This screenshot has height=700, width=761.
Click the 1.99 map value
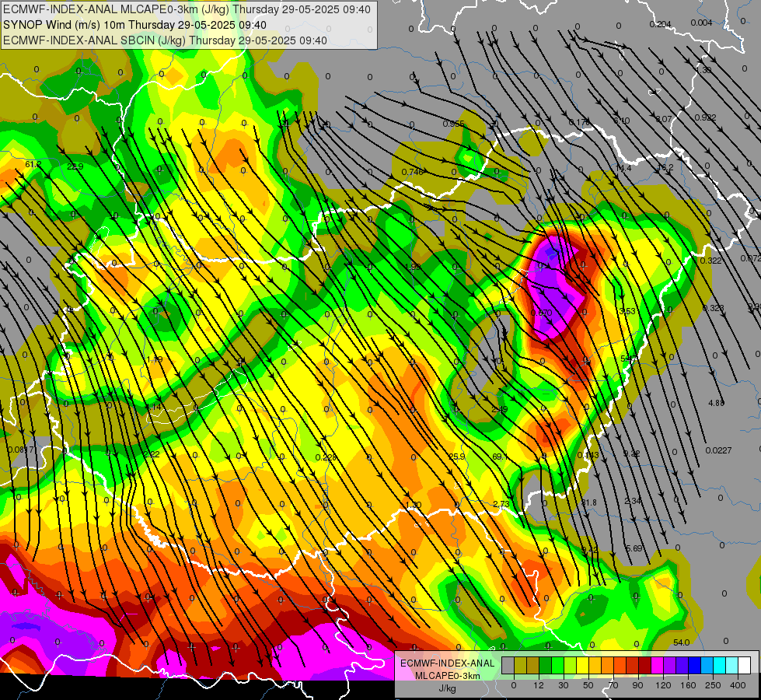click(x=413, y=267)
